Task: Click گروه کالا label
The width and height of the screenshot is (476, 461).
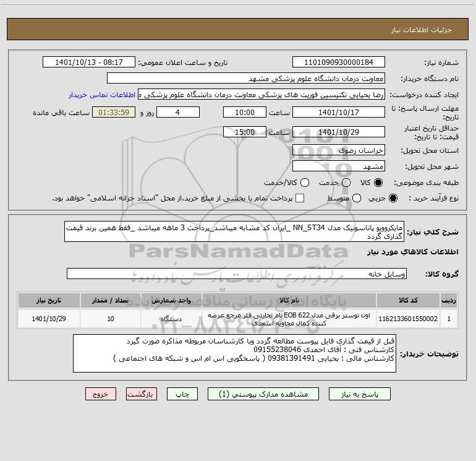Action: point(442,274)
